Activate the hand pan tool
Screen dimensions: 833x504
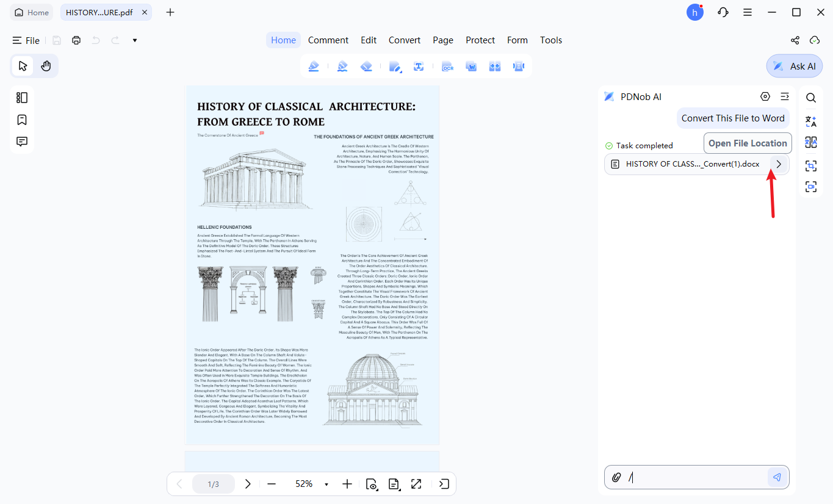click(x=46, y=66)
